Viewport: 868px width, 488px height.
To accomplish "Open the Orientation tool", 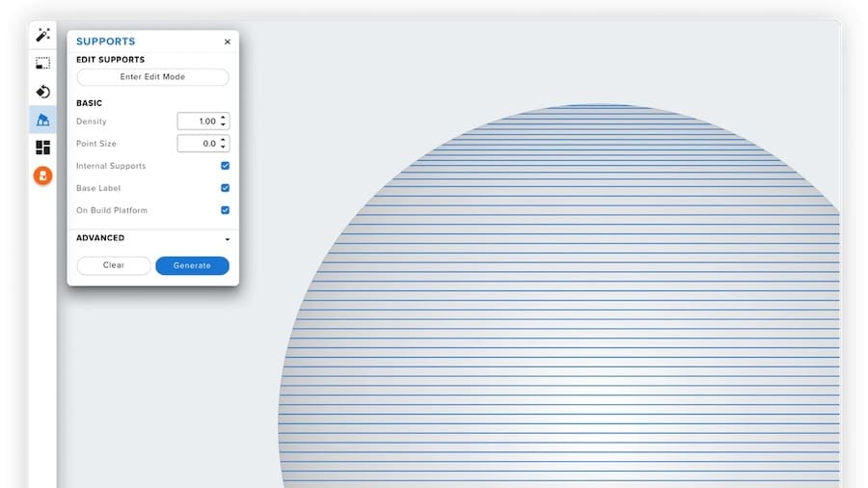I will point(42,92).
